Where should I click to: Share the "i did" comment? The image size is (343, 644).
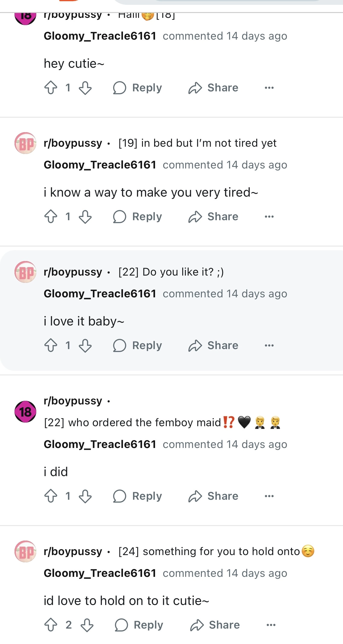213,496
